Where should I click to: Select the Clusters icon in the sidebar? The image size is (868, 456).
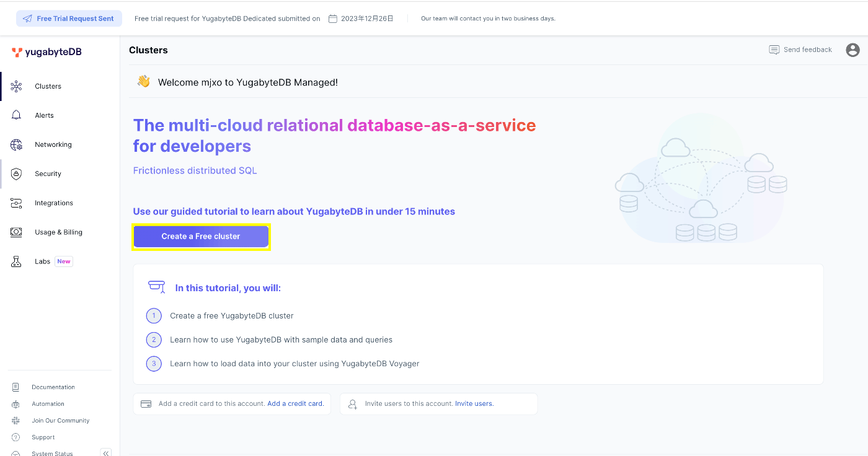pyautogui.click(x=16, y=86)
